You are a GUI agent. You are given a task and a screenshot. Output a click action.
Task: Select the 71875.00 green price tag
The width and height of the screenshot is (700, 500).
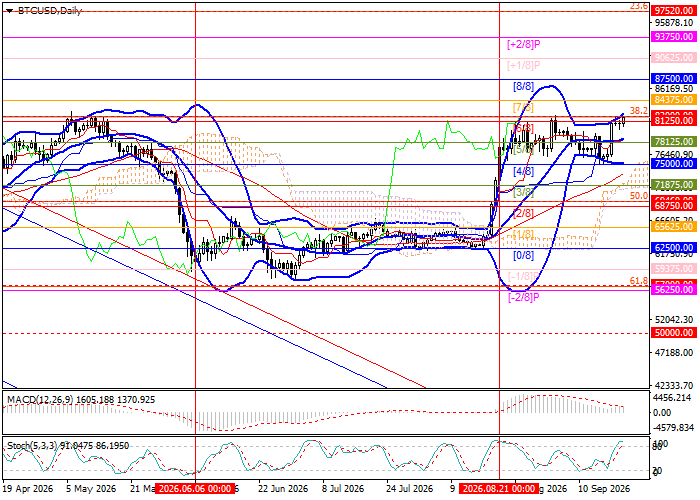pos(674,184)
